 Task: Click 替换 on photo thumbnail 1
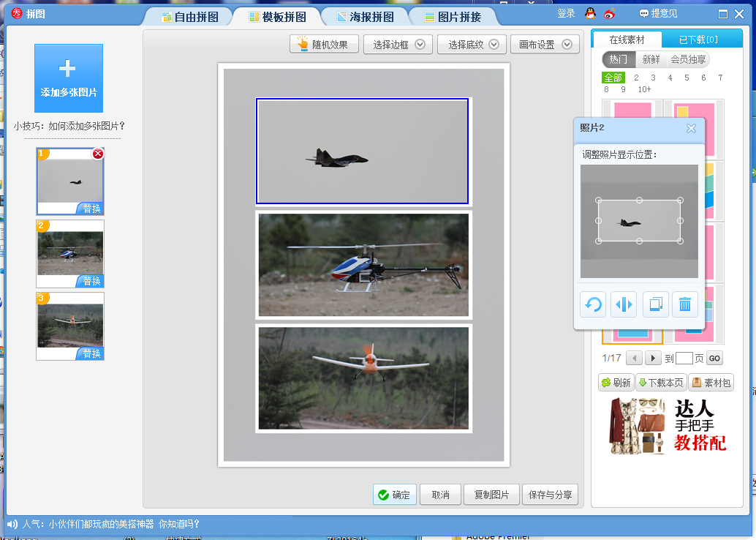click(x=91, y=209)
